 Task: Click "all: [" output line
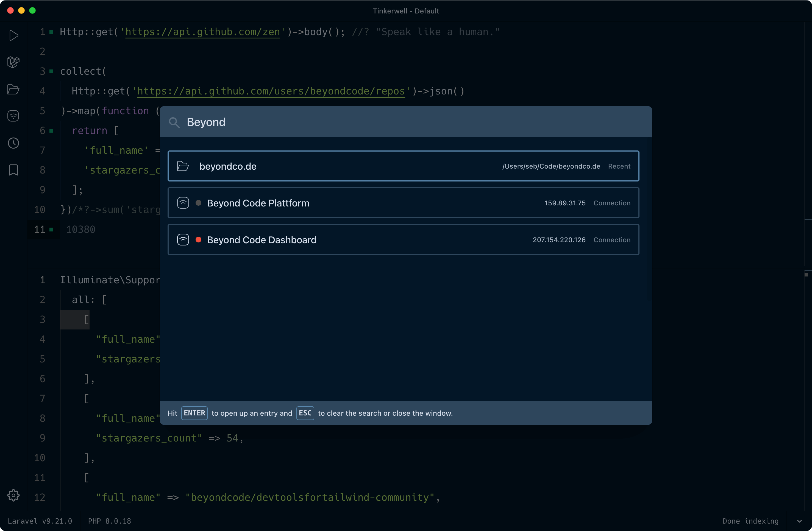tap(89, 300)
